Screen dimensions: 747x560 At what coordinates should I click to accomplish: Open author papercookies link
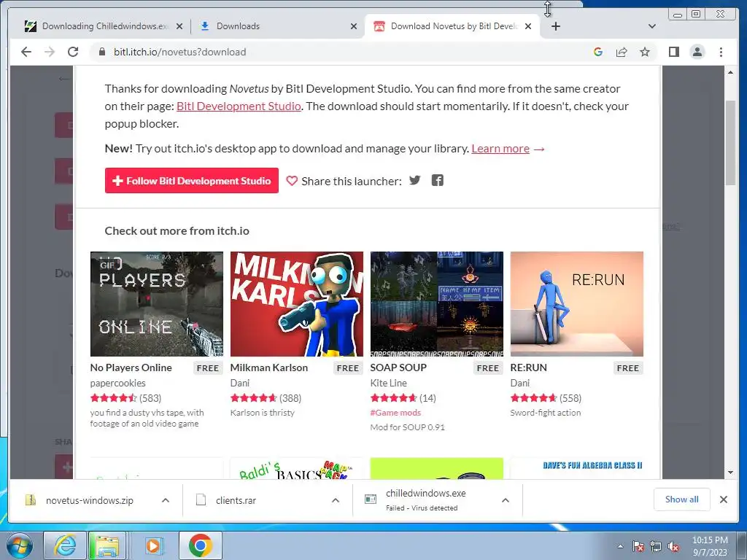click(117, 383)
